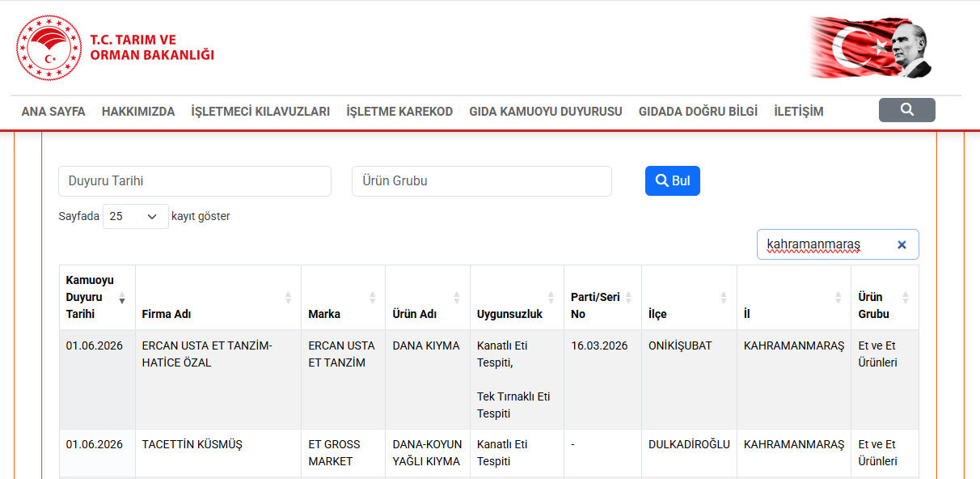The image size is (980, 479).
Task: Sort by Uygunsuzluk column arrows
Action: point(551,298)
